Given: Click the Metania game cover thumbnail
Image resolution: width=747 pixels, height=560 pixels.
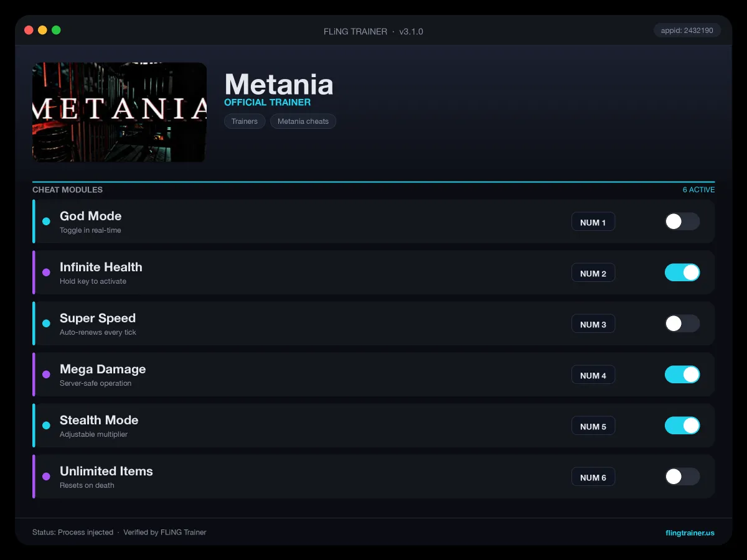Looking at the screenshot, I should (120, 112).
